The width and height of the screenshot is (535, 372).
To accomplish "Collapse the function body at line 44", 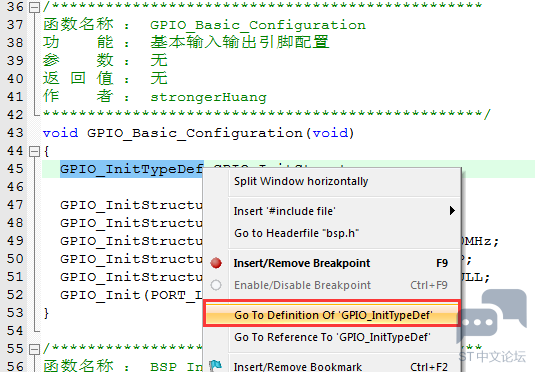I will tap(34, 151).
